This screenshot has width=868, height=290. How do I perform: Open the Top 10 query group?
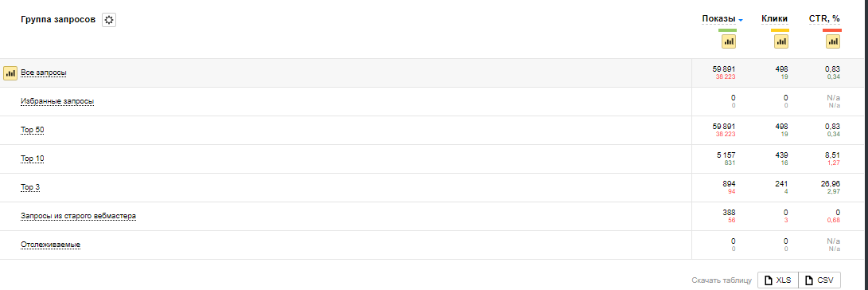point(32,159)
